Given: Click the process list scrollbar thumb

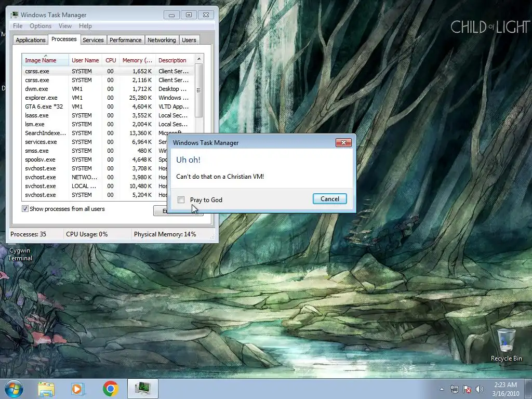Looking at the screenshot, I should coord(199,90).
